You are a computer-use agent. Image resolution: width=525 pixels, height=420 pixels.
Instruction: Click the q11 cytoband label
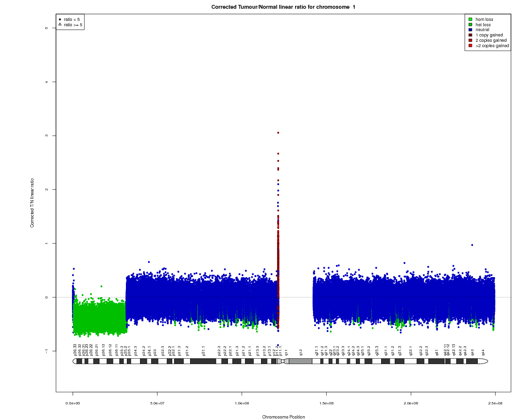click(286, 352)
